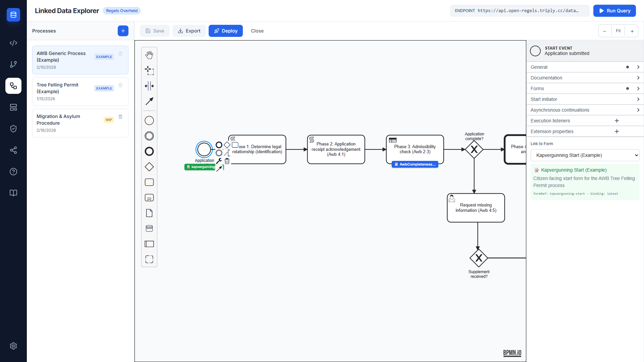Select the Space tool

tap(149, 86)
